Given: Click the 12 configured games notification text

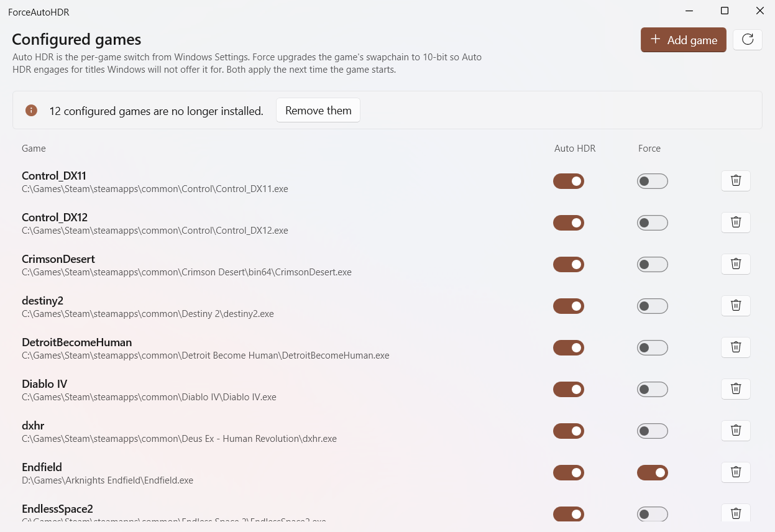Looking at the screenshot, I should point(157,111).
